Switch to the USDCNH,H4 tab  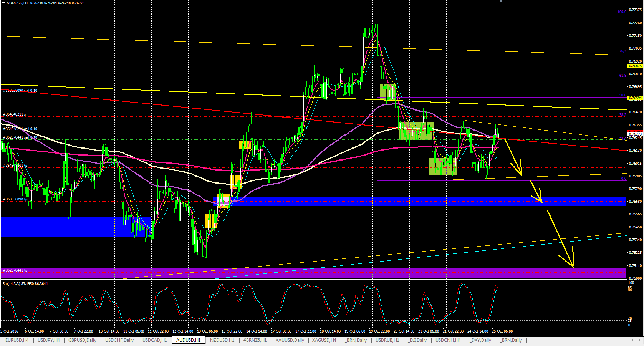tap(448, 340)
